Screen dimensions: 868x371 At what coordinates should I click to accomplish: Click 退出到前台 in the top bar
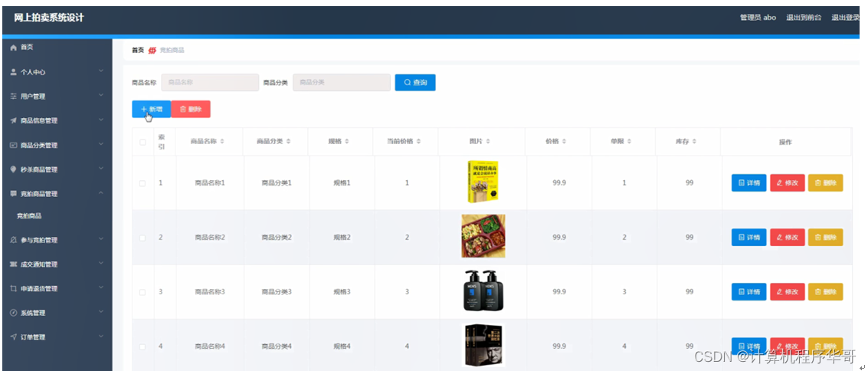pyautogui.click(x=804, y=18)
